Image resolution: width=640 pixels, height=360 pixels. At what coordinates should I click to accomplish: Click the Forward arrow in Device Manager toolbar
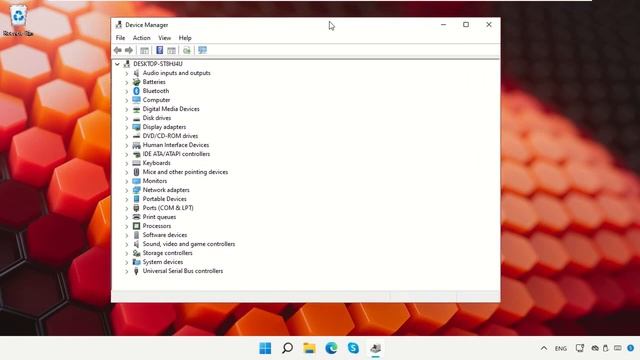pyautogui.click(x=129, y=50)
